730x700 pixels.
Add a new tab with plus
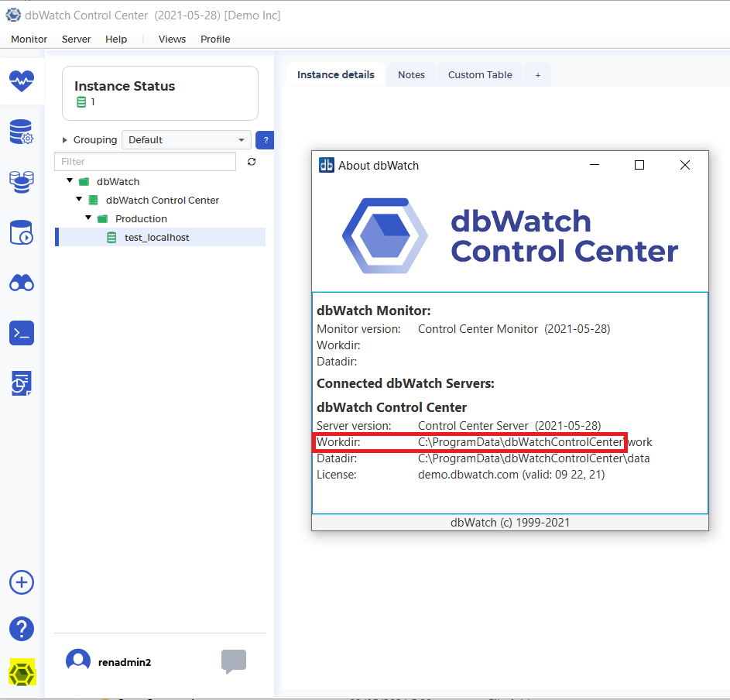click(x=538, y=75)
